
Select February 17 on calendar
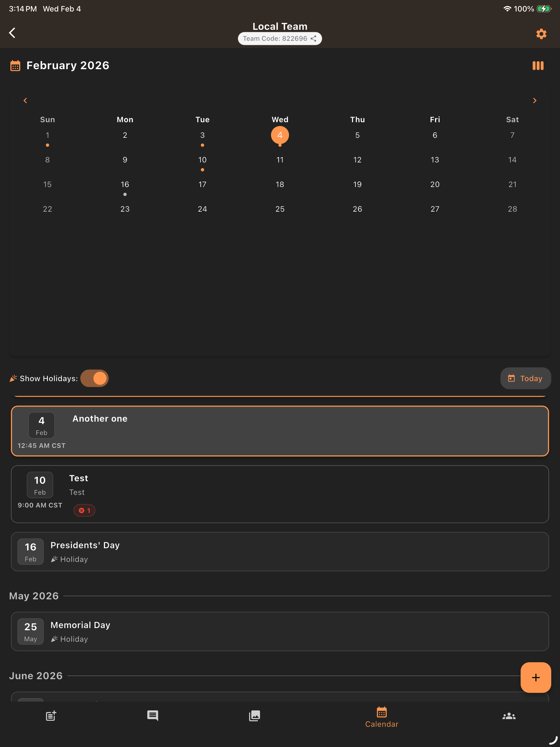pyautogui.click(x=202, y=184)
